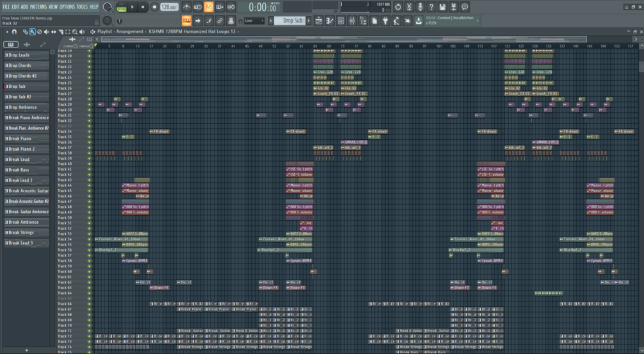Viewport: 644px width, 354px height.
Task: Open the playlist options menu arrow
Action: [x=7, y=31]
